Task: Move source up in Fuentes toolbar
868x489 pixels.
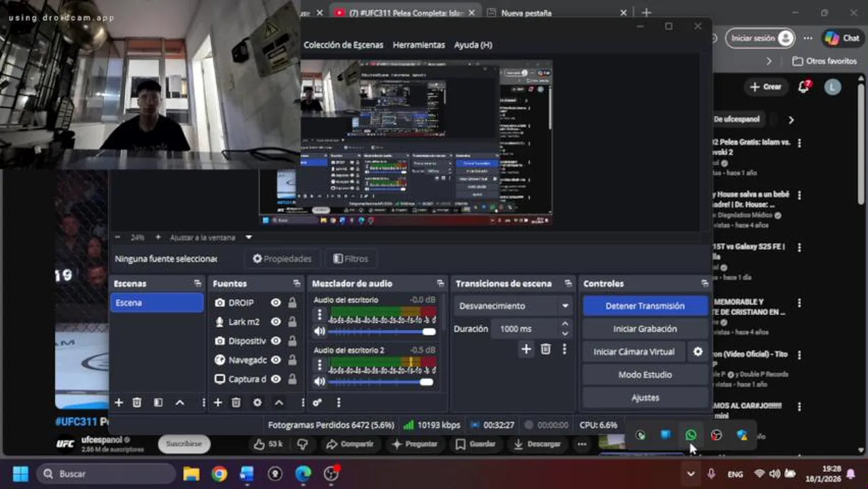Action: pyautogui.click(x=279, y=403)
